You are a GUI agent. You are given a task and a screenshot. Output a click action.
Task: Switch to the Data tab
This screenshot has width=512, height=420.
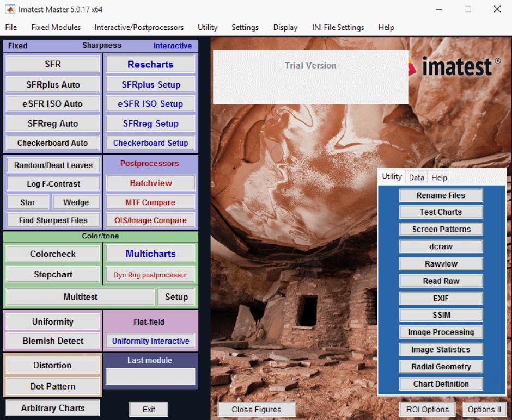point(416,177)
